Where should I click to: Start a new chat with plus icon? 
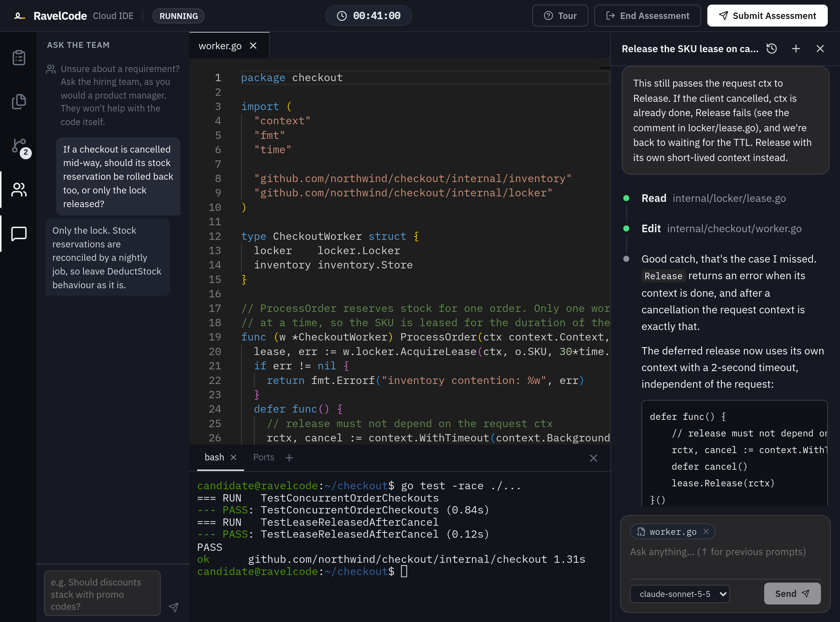(796, 48)
